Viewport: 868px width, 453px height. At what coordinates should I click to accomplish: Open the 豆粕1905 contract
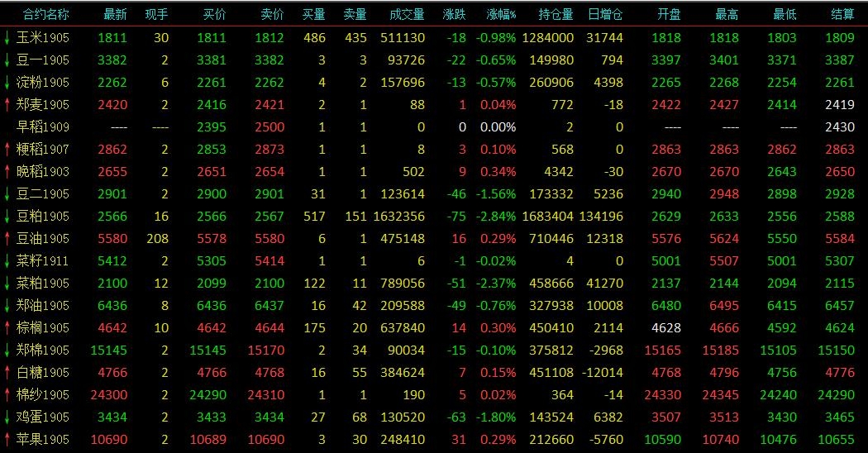click(43, 216)
